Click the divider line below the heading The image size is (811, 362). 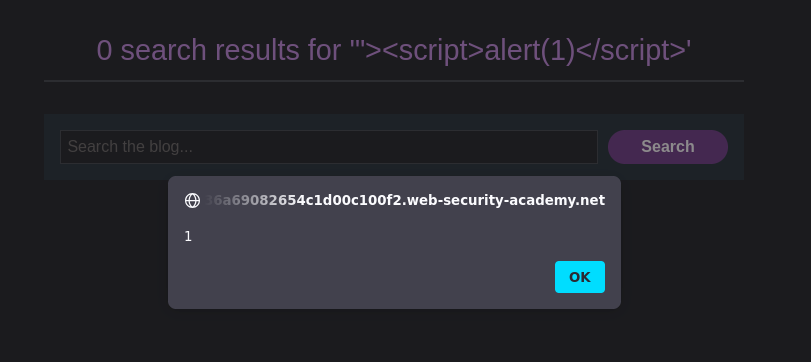394,81
